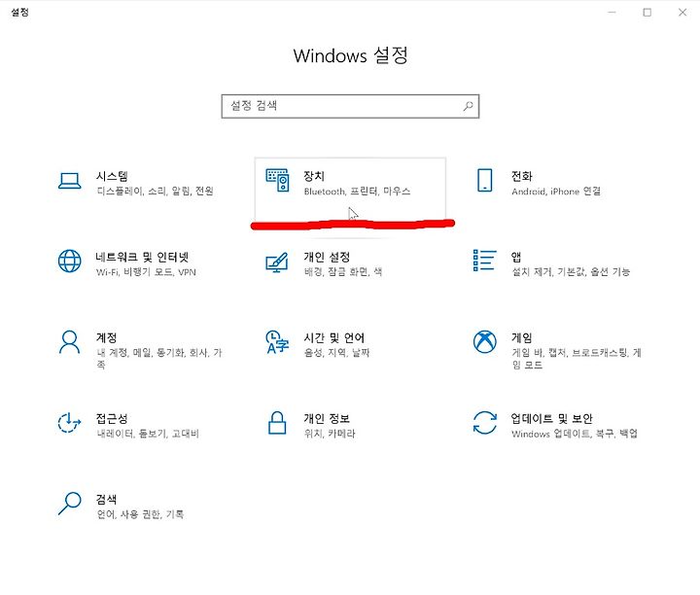Open the 장치 keyboard and speaker icon
The width and height of the screenshot is (700, 595).
click(278, 180)
